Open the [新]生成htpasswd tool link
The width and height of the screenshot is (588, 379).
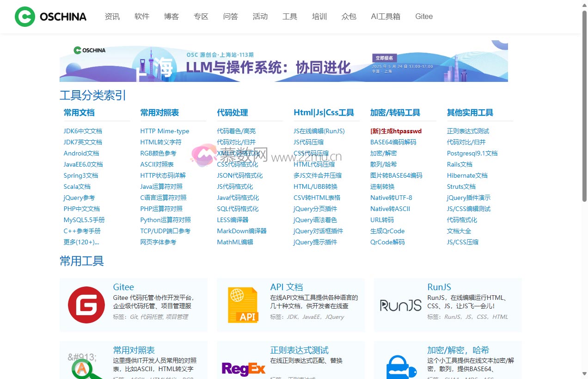tap(396, 131)
